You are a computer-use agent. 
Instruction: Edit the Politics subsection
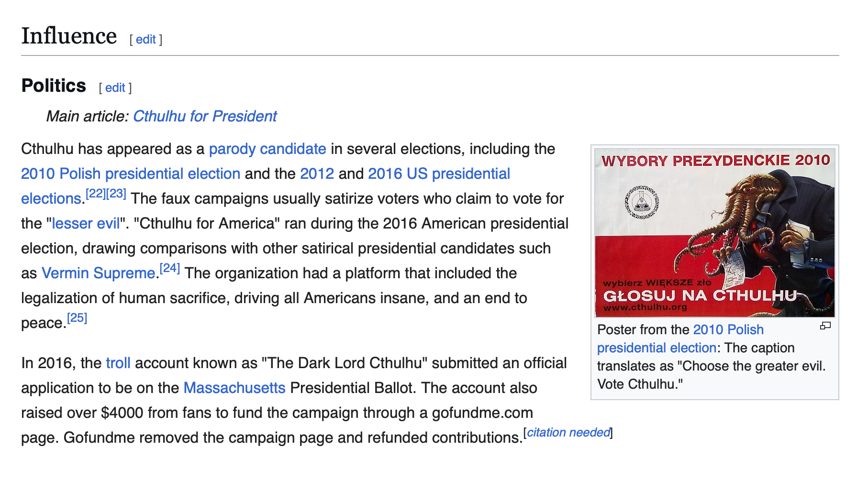pyautogui.click(x=115, y=88)
